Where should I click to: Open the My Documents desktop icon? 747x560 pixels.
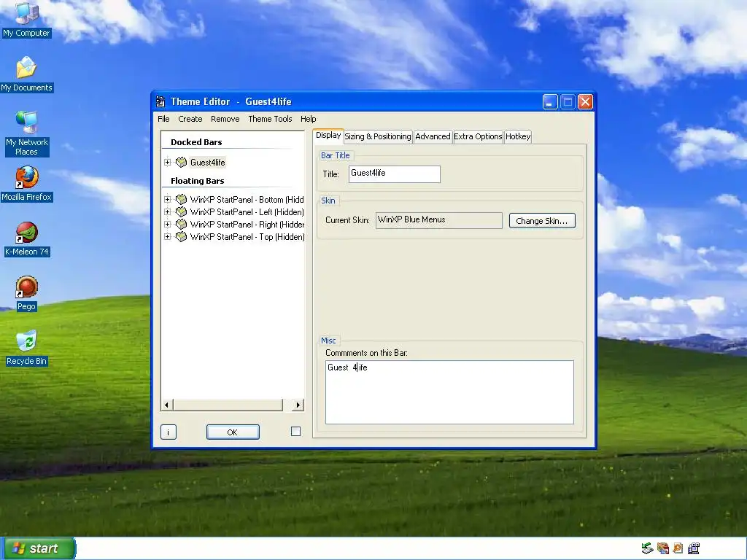[26, 74]
